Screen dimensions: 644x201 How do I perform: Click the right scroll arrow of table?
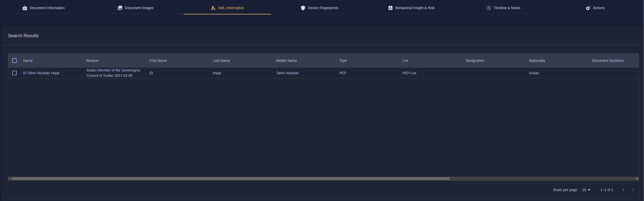637,179
